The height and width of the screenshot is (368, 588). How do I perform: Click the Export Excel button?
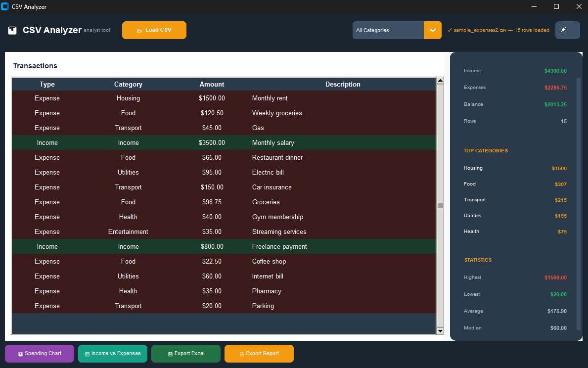[x=186, y=354]
